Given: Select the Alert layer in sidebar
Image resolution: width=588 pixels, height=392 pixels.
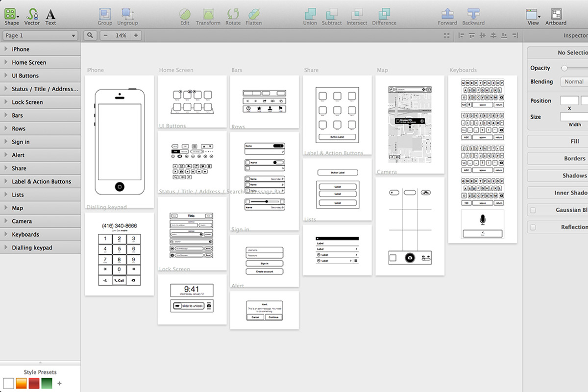Looking at the screenshot, I should (40, 155).
